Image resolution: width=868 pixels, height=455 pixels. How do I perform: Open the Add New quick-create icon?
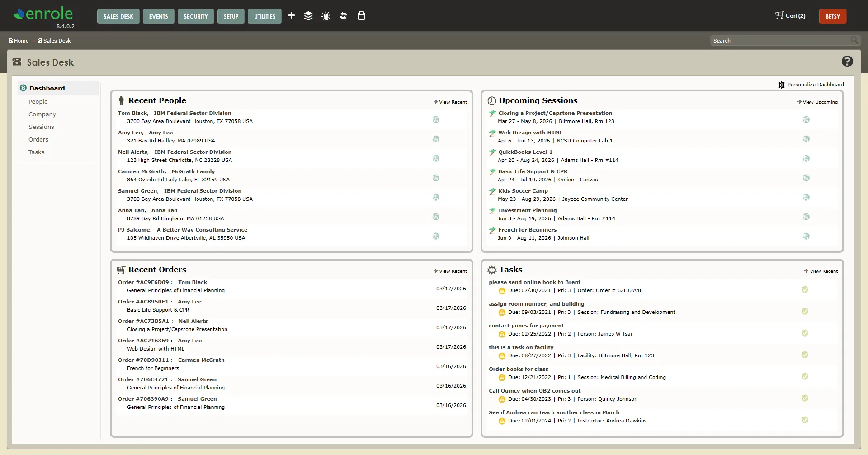click(291, 15)
